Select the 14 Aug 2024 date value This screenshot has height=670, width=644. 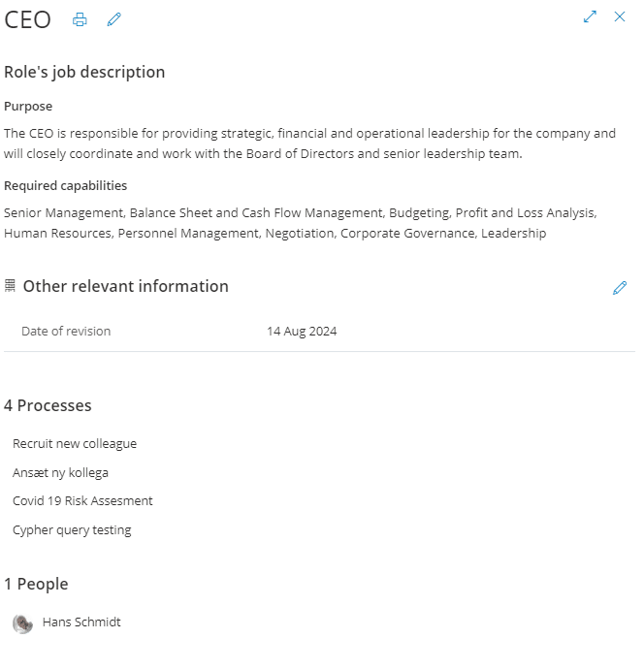[x=302, y=332]
